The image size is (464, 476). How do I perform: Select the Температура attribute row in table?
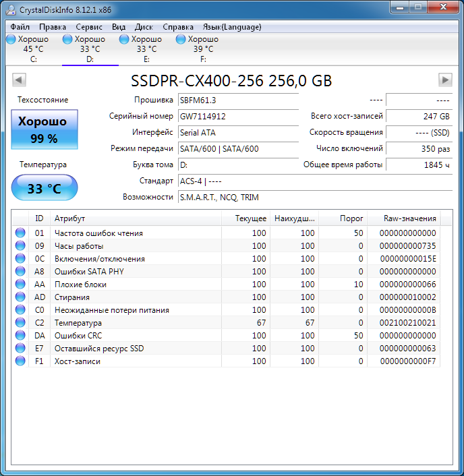click(226, 322)
